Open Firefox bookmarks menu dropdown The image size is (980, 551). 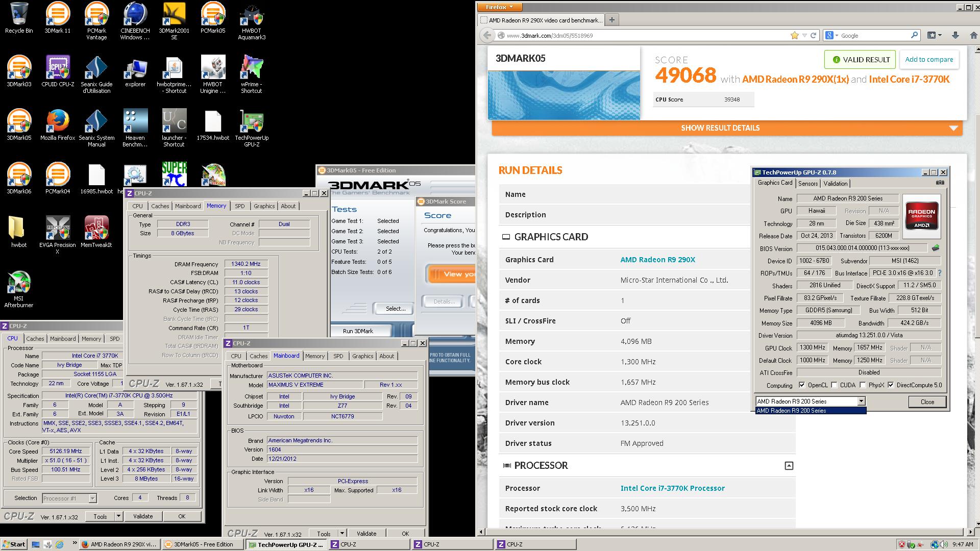point(934,35)
